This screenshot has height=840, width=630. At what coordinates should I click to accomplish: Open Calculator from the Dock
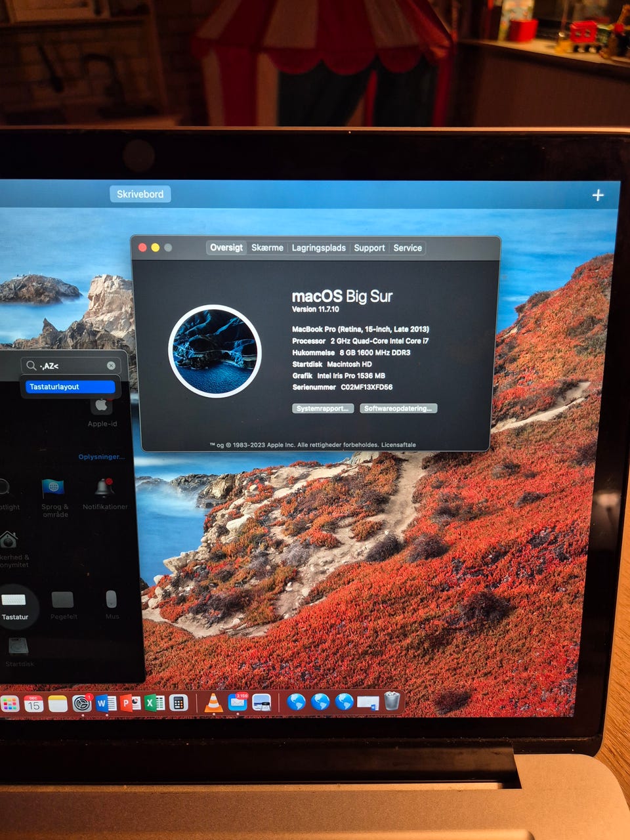178,703
